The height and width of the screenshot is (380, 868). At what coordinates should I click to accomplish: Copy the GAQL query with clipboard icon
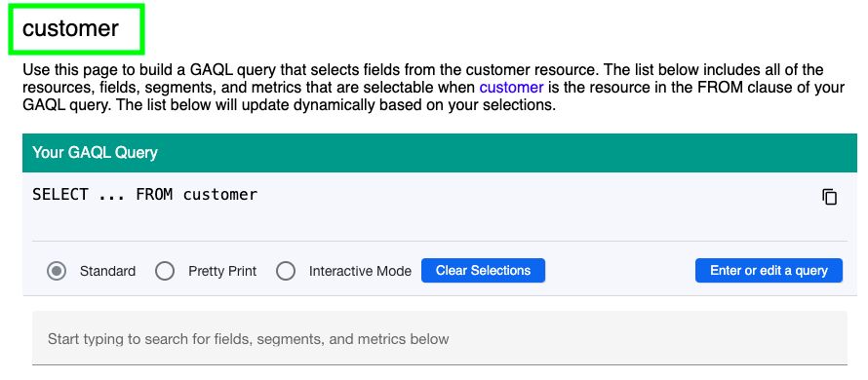coord(829,197)
